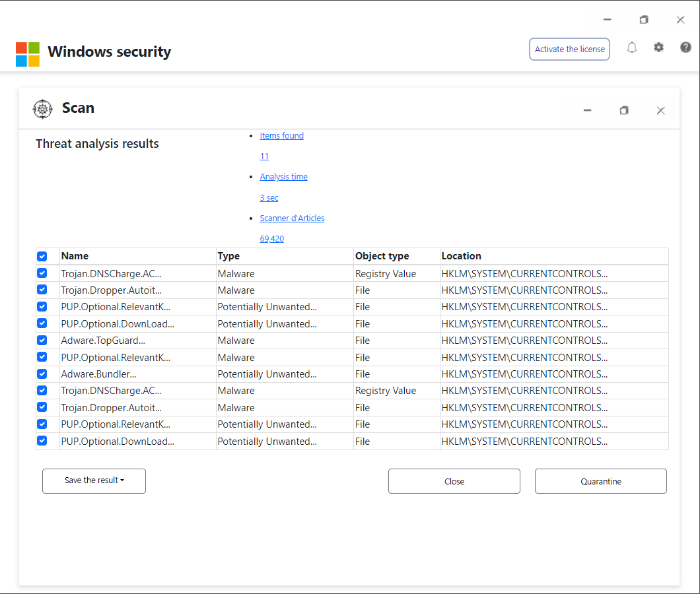
Task: Click the notification bell icon
Action: [632, 48]
